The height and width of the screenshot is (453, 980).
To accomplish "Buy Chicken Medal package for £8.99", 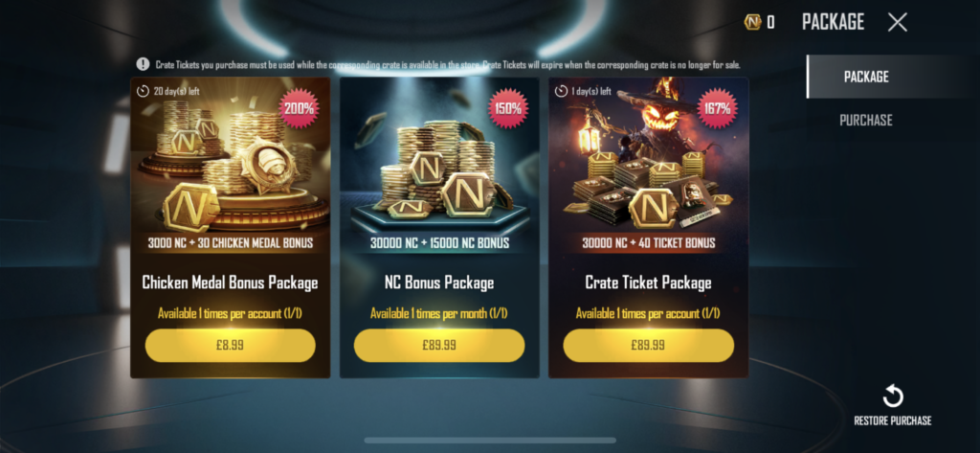I will [x=231, y=346].
